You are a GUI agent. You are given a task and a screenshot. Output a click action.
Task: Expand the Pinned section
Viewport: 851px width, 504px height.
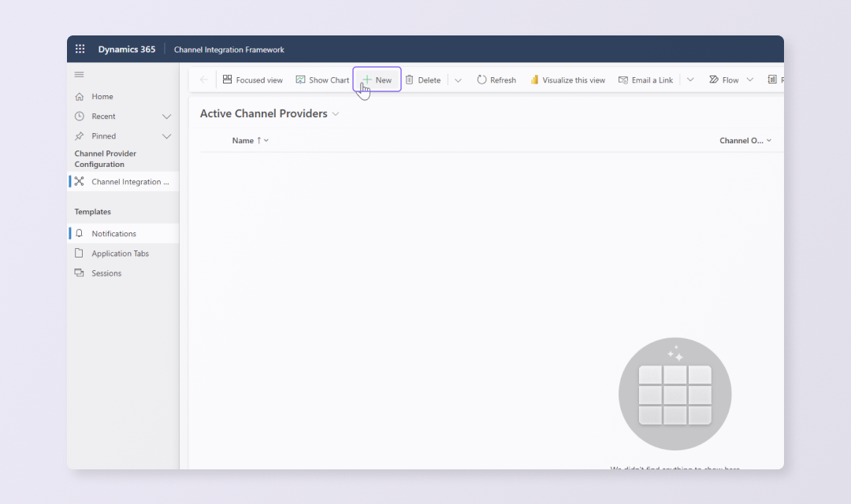(166, 136)
